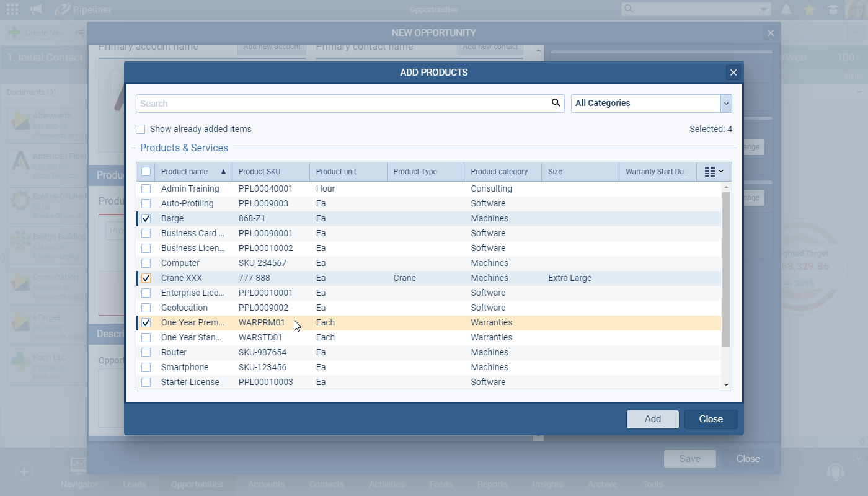The height and width of the screenshot is (496, 868).
Task: Enable Show already added items checkbox
Action: [x=141, y=129]
